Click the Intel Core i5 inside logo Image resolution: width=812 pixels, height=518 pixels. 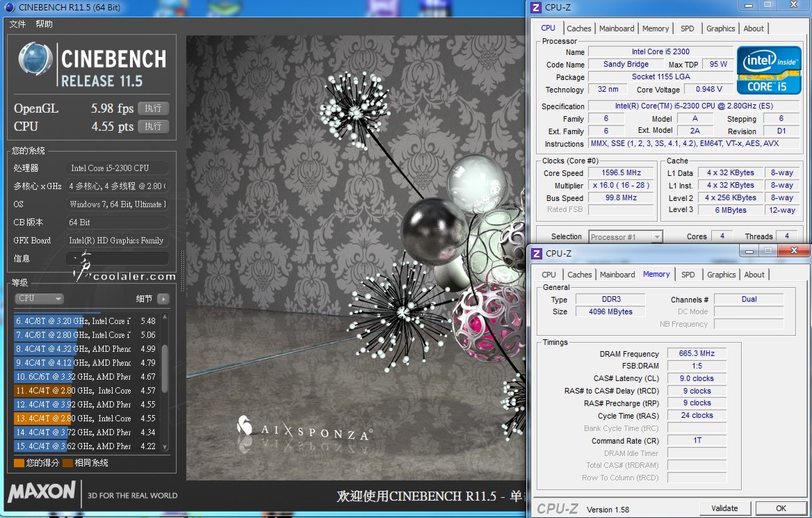click(769, 70)
